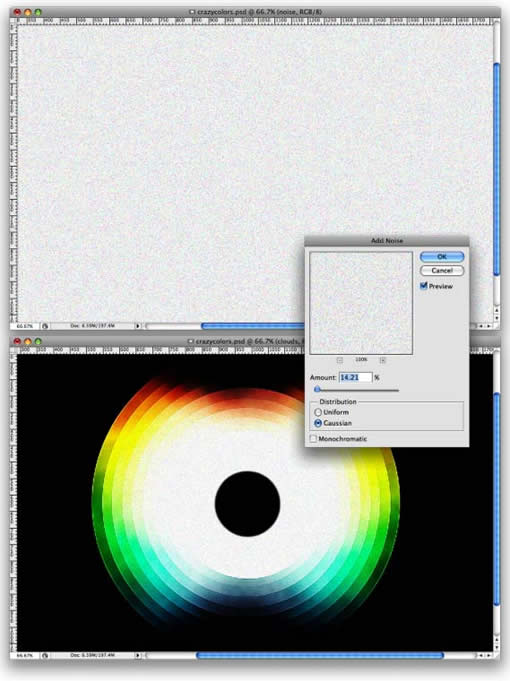This screenshot has width=510, height=681.
Task: Click scroll right arrow of noise window
Action: [490, 326]
